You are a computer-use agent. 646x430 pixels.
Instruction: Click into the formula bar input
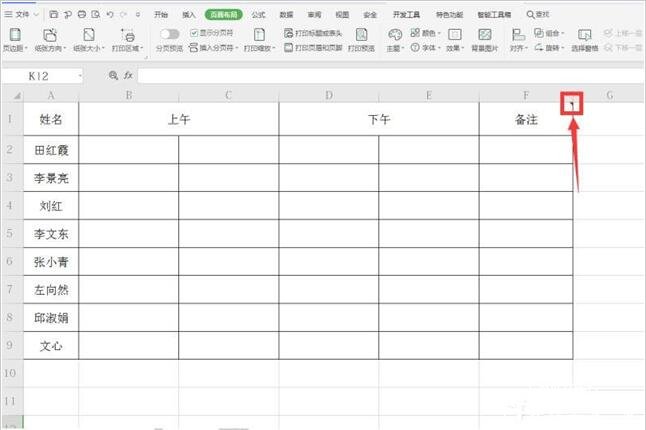(391, 76)
